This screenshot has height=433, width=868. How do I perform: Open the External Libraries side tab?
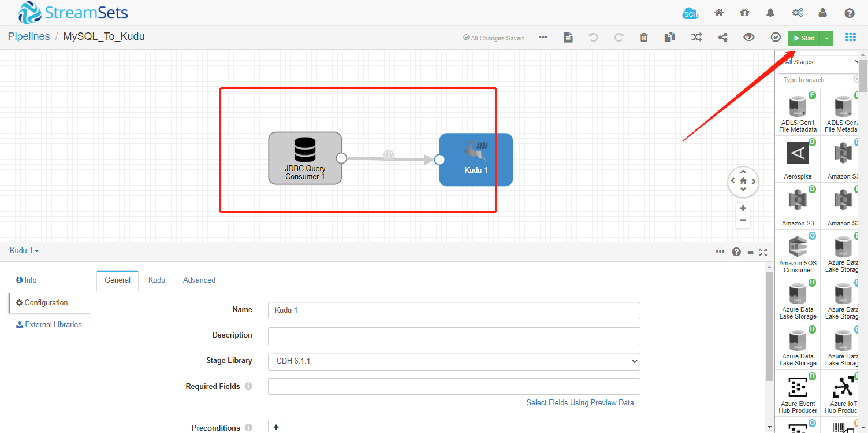click(x=49, y=325)
